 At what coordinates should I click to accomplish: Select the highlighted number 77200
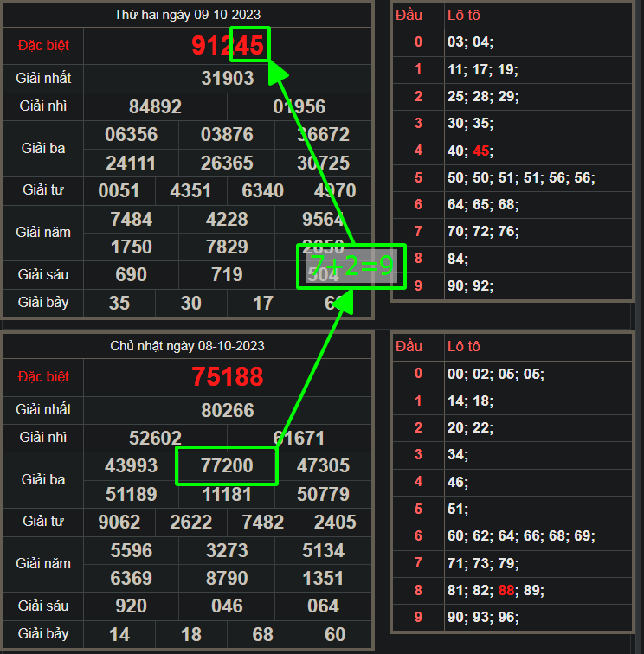click(227, 466)
